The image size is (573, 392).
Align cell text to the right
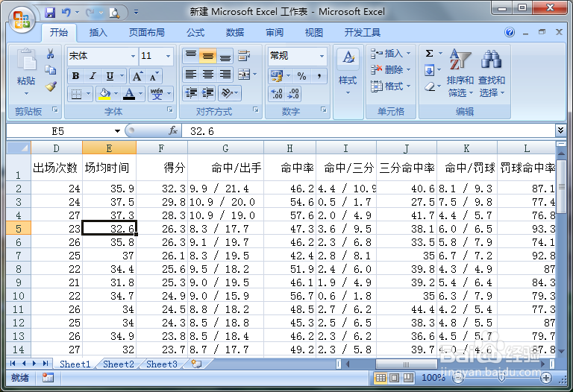point(225,75)
